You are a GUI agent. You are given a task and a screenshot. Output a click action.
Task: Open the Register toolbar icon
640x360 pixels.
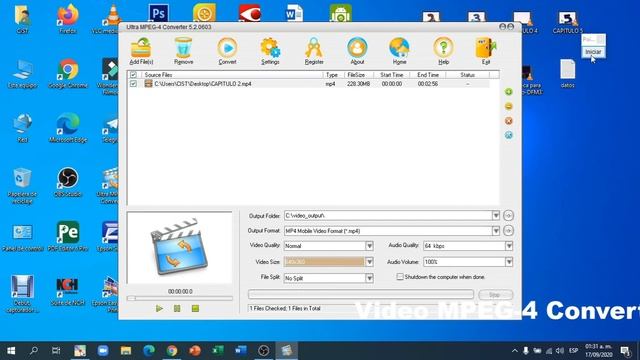[314, 51]
